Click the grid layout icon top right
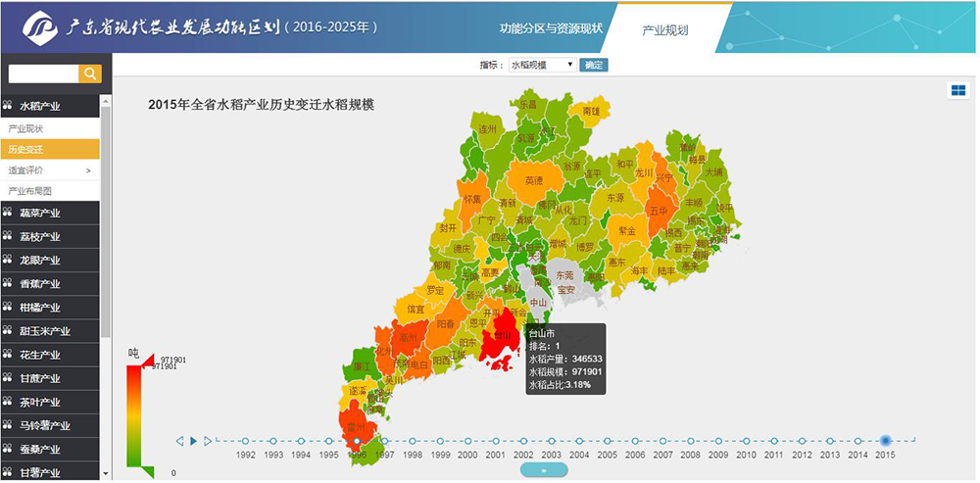 coord(957,90)
